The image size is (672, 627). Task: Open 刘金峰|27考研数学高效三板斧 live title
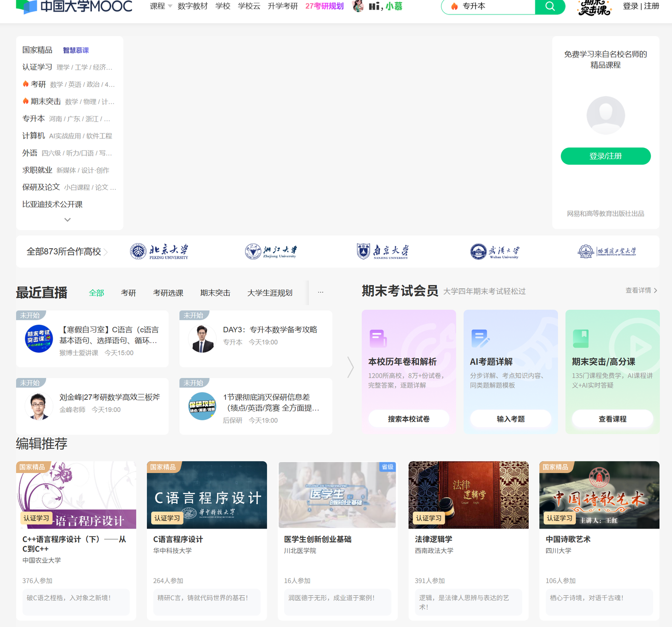click(x=110, y=397)
